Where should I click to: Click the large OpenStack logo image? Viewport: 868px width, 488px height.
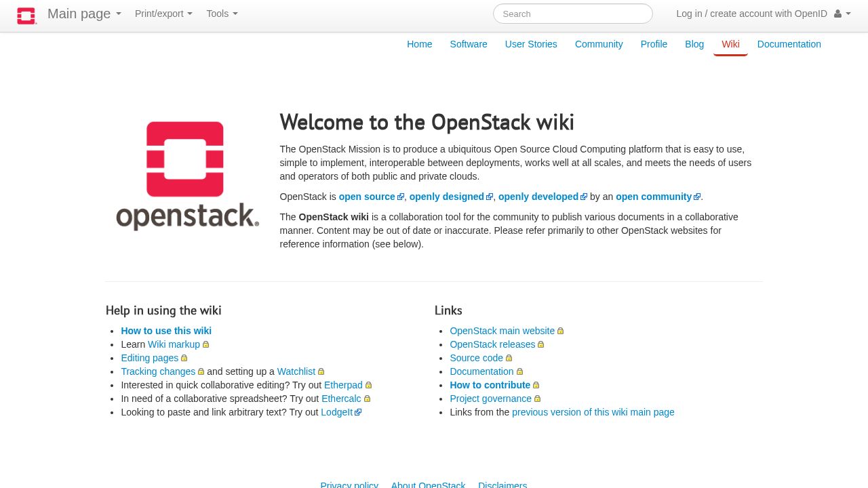click(187, 176)
